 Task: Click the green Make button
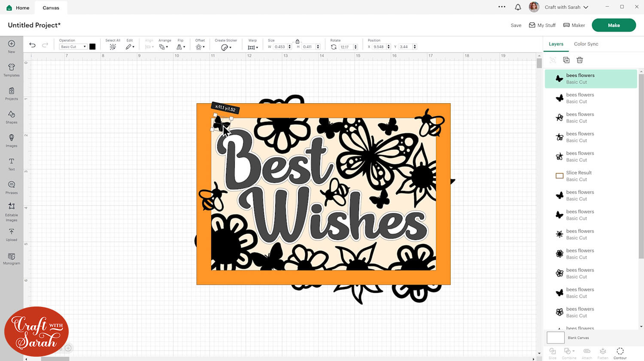[614, 25]
